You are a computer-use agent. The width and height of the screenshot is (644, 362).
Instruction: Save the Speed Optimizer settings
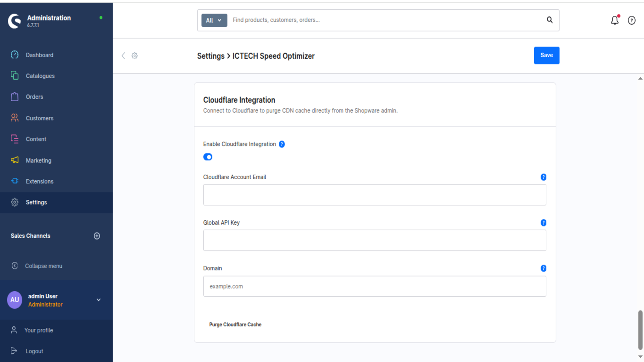546,55
